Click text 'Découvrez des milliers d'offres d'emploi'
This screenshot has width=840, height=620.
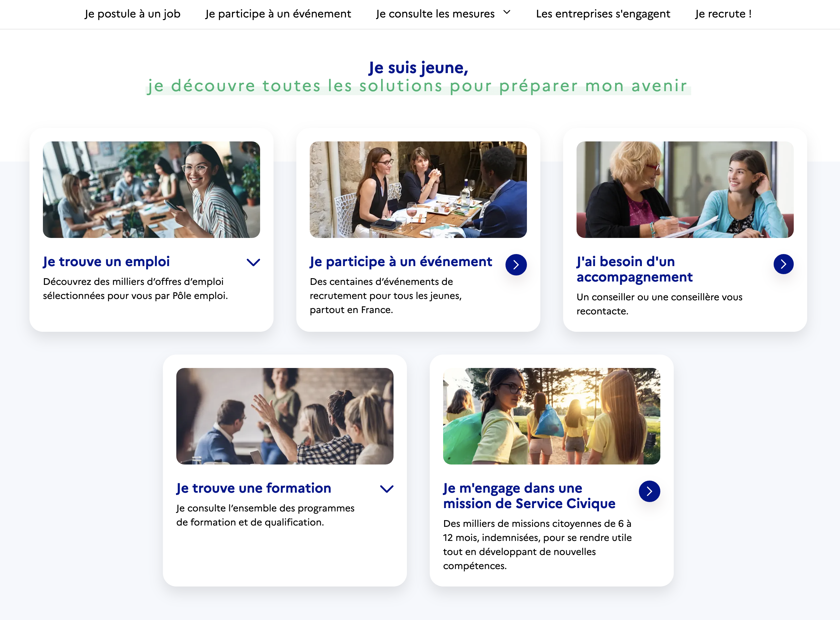133,282
